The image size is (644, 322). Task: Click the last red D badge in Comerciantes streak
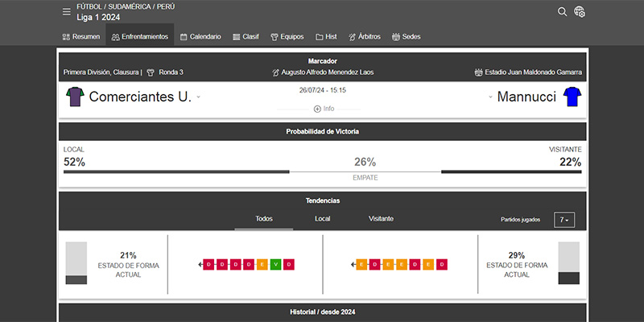click(289, 265)
